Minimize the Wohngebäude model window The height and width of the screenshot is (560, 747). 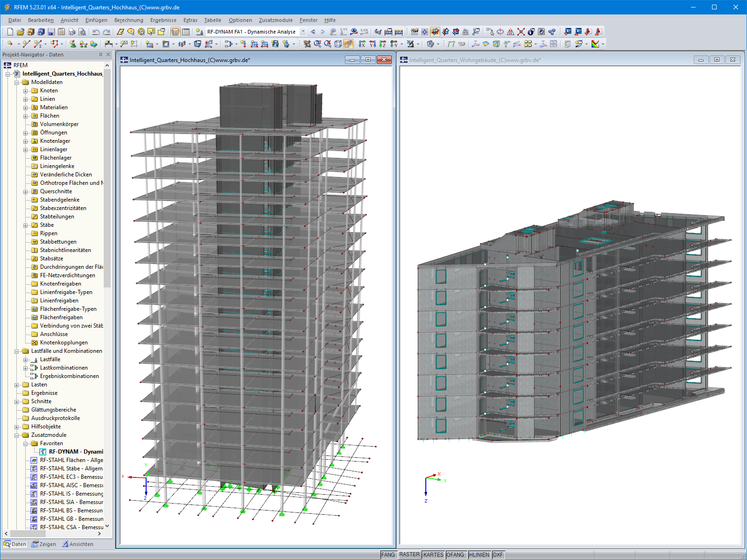pyautogui.click(x=701, y=60)
